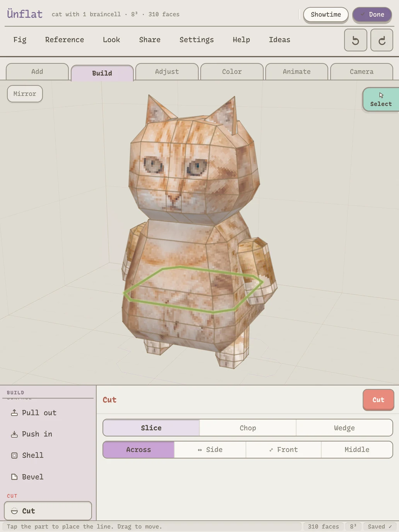Select Wedge cut mode
The image size is (399, 532).
point(344,428)
